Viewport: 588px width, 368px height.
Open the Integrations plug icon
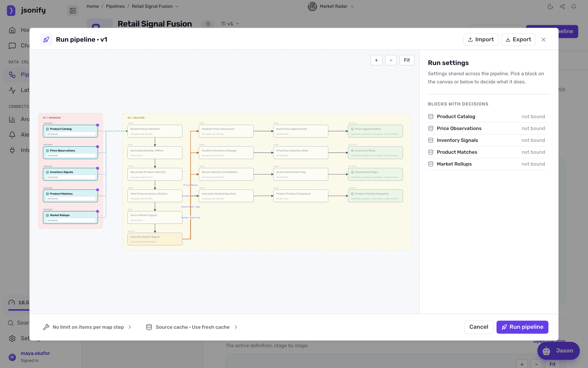coord(12,150)
